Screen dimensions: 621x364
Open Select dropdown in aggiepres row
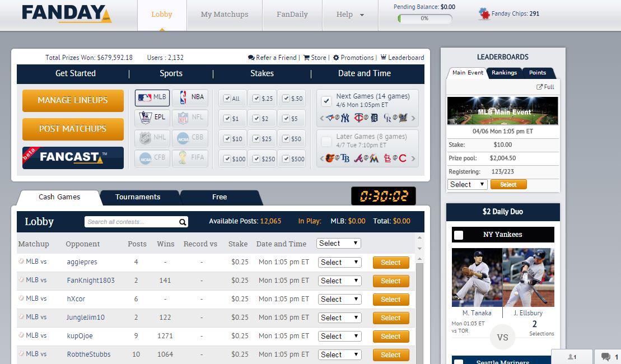(x=340, y=262)
